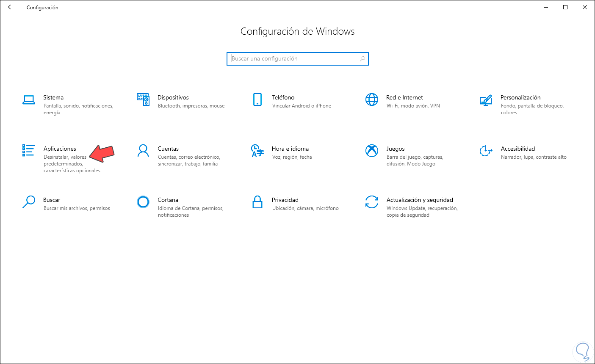Click 'Pantalla, sonido, notificaciones, energía' description
Image resolution: width=595 pixels, height=364 pixels.
[x=78, y=109]
